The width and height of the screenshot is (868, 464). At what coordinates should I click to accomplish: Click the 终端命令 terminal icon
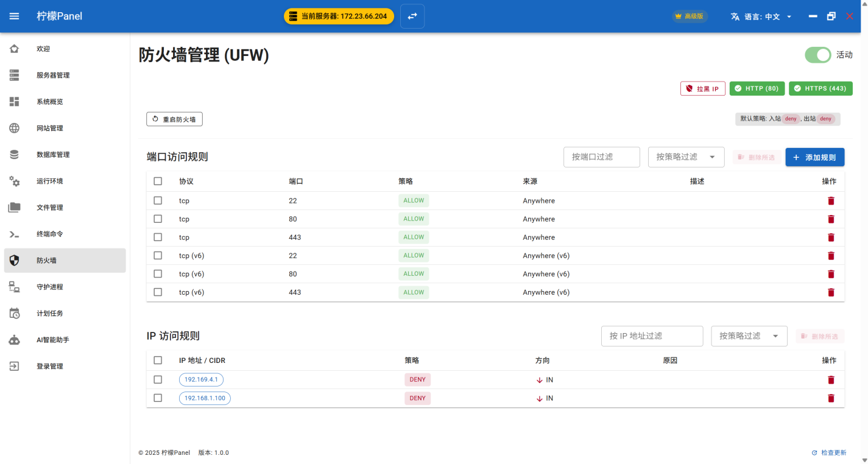pyautogui.click(x=15, y=234)
